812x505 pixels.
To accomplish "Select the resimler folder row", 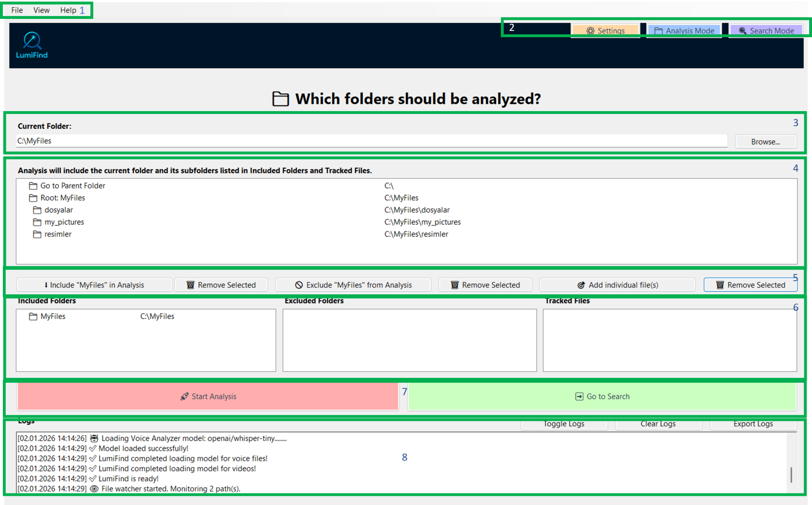I will [406, 234].
